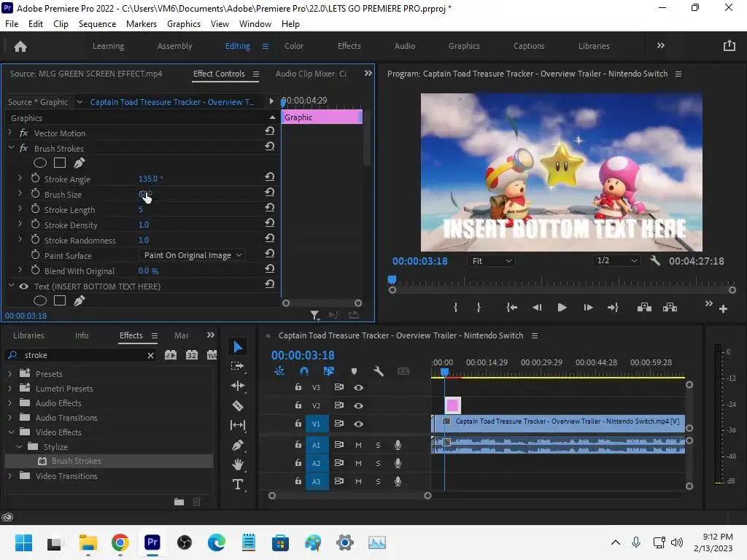Toggle track lock on V2
Viewport: 747px width, 560px height.
[298, 405]
